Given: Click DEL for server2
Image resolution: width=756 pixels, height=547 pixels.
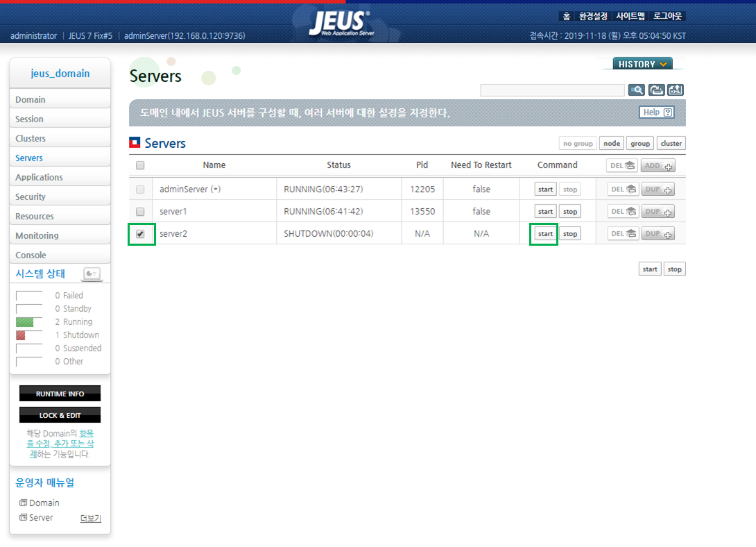Looking at the screenshot, I should click(x=623, y=233).
